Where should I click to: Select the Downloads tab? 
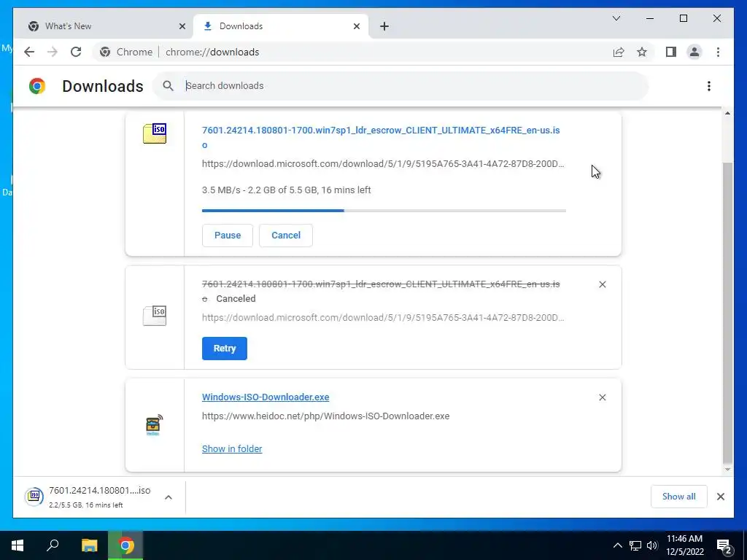click(x=281, y=26)
